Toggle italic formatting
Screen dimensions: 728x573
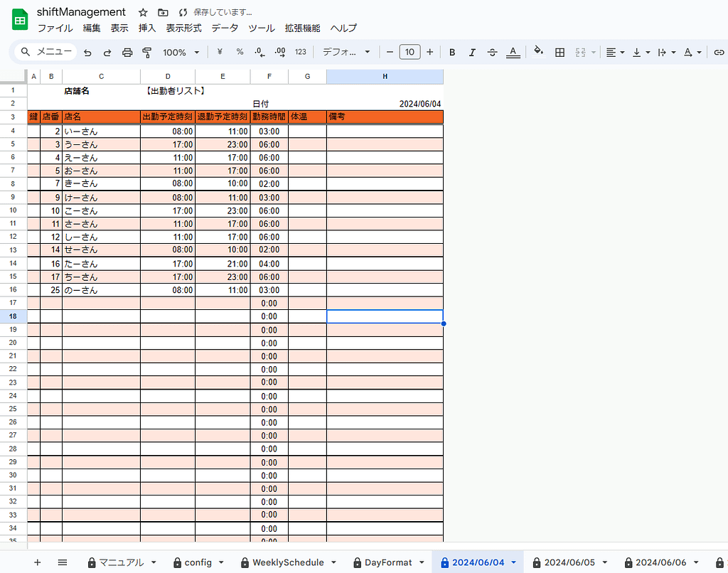472,52
